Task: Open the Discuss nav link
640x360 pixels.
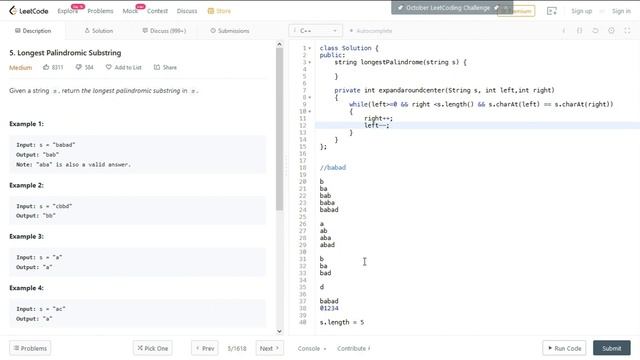Action: pos(187,11)
